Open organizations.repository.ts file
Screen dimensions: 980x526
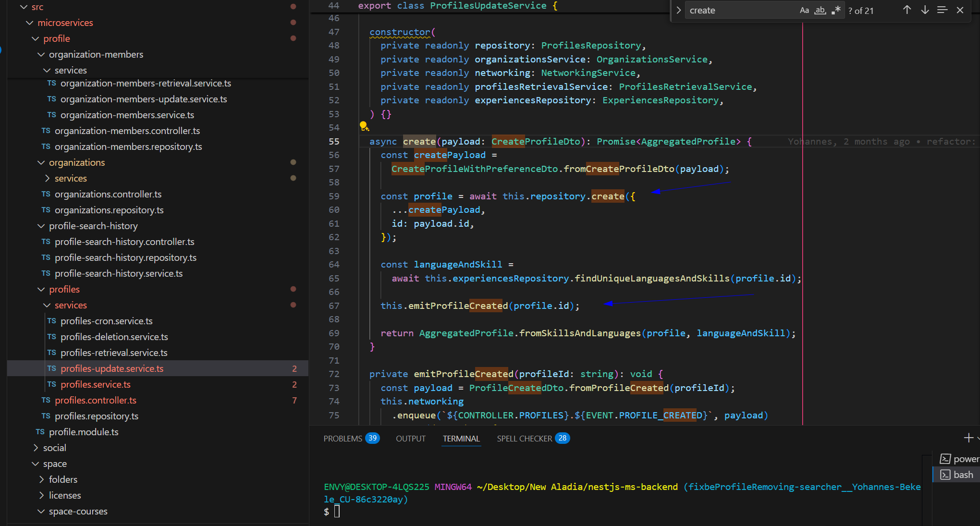[109, 210]
